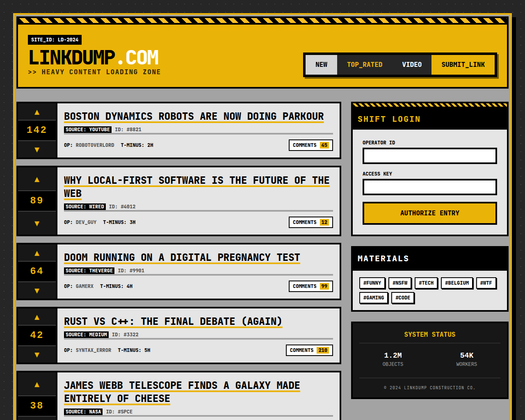Upvote the local-first software post
Viewport: 525px width, 420px height.
(x=37, y=180)
